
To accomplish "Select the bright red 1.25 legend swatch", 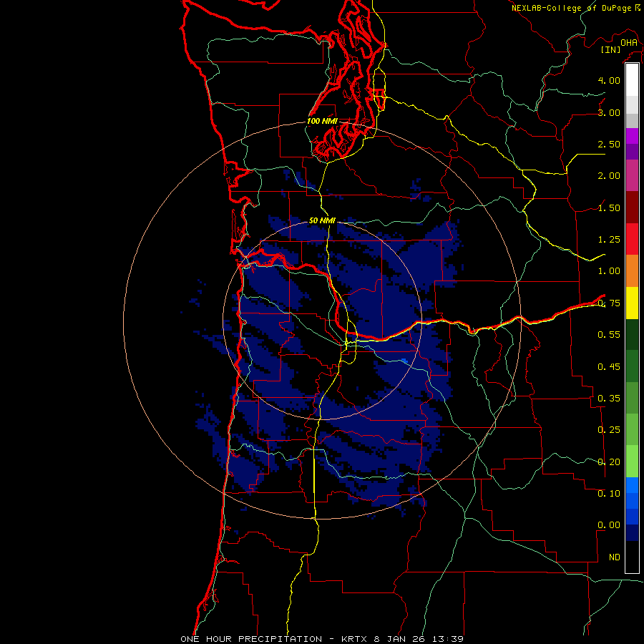I will click(632, 239).
